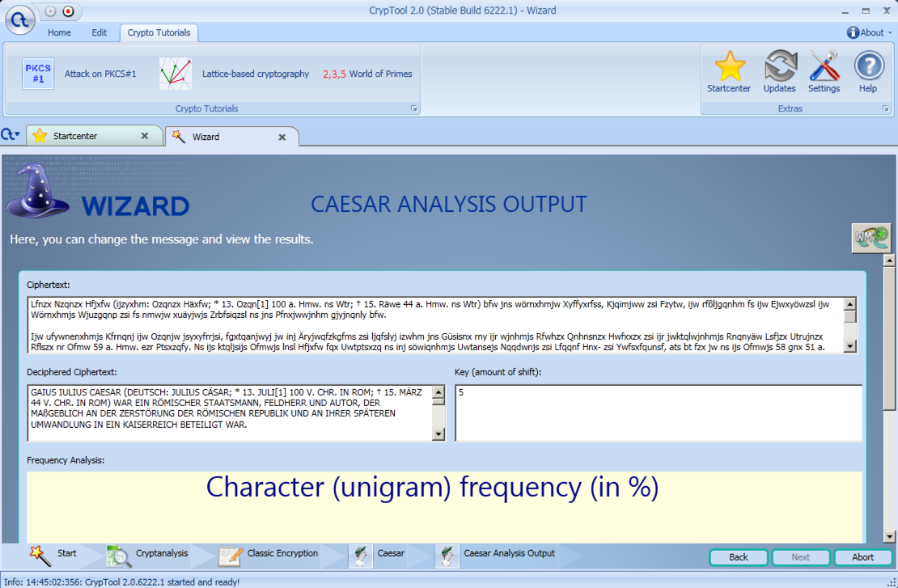Expand the Extras group launcher
The height and width of the screenshot is (588, 898).
click(x=885, y=108)
